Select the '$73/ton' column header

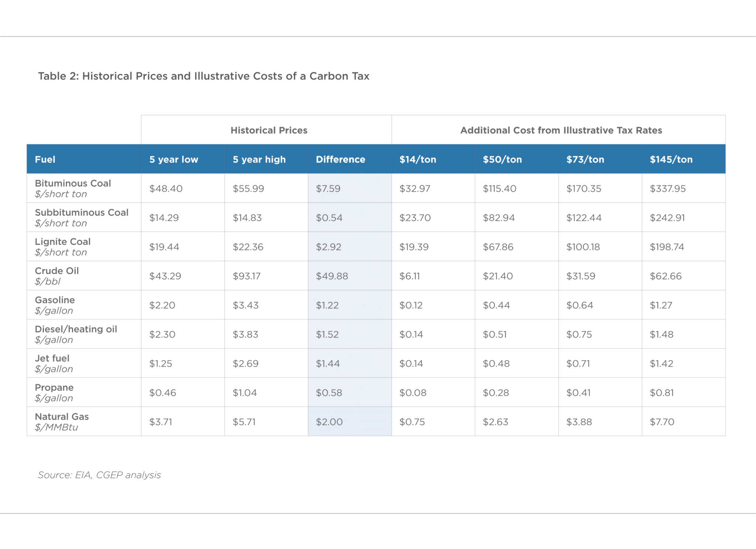[x=585, y=159]
